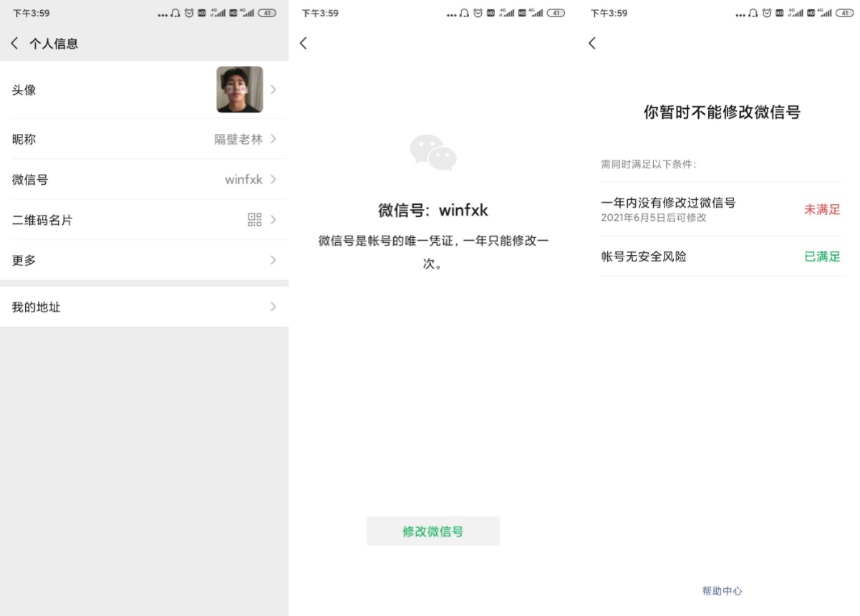This screenshot has width=860, height=616.
Task: Tap the headphone icon on the 你暂时不能修改微信号 screen
Action: [753, 13]
